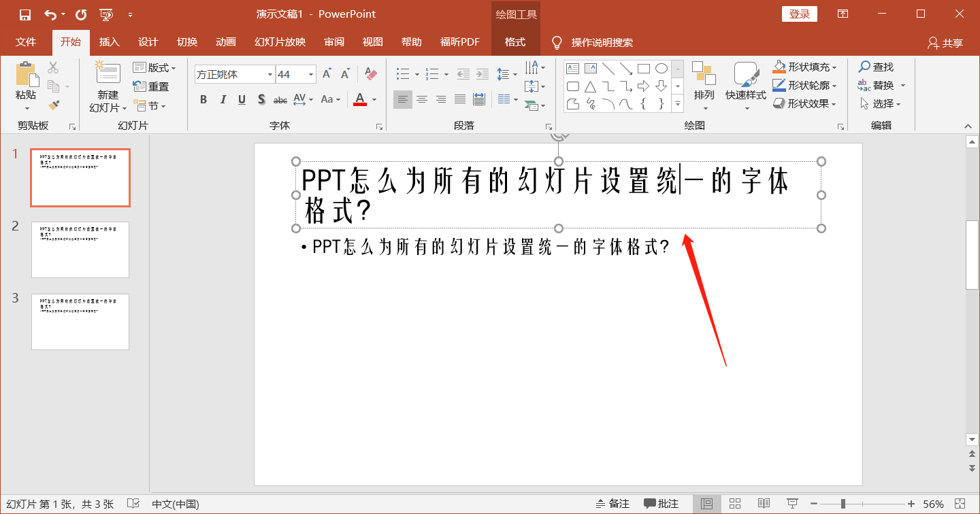The image size is (980, 514).
Task: Open the 文件 file menu
Action: 26,42
